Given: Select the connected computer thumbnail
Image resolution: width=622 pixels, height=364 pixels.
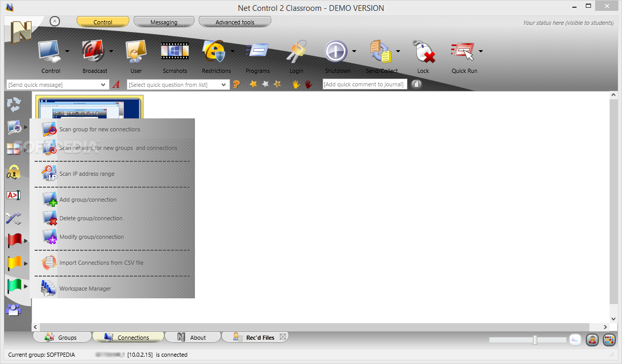Looking at the screenshot, I should pyautogui.click(x=89, y=107).
